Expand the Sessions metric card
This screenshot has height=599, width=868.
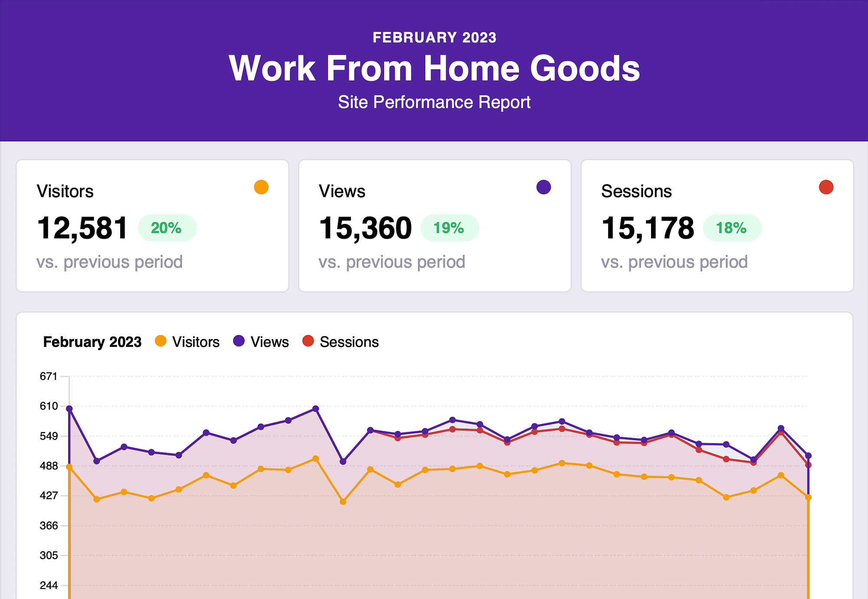[716, 225]
